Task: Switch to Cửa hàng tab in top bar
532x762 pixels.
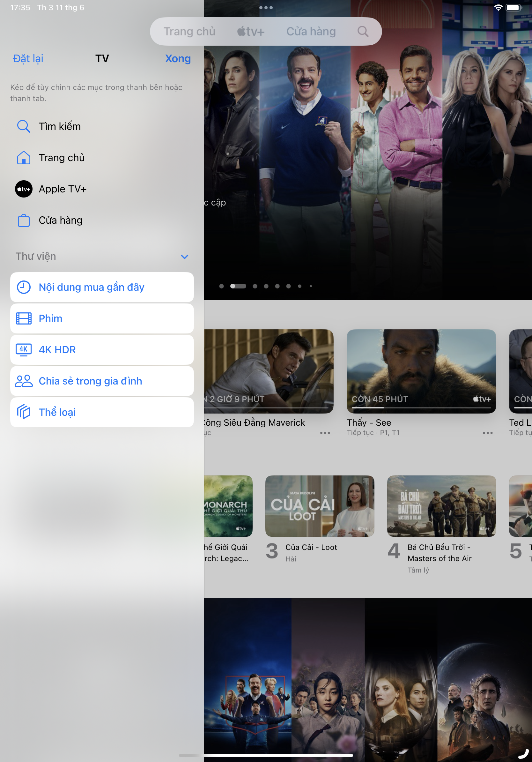Action: pyautogui.click(x=311, y=32)
